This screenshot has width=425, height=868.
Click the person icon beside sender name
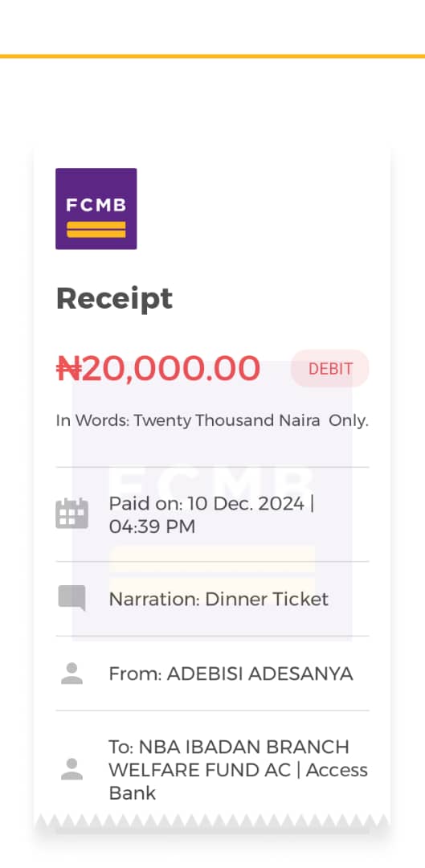[x=72, y=674]
